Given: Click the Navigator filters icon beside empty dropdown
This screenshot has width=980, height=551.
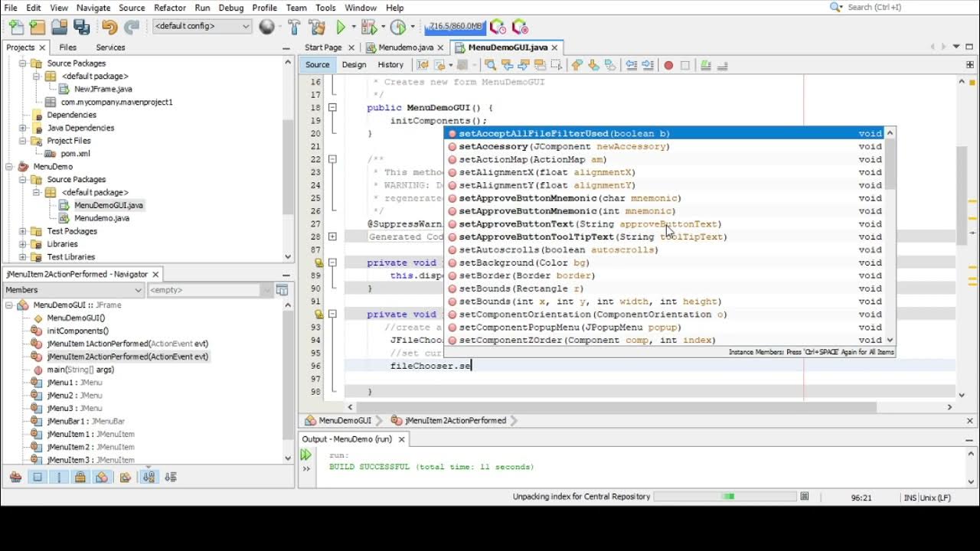Looking at the screenshot, I should 282,290.
